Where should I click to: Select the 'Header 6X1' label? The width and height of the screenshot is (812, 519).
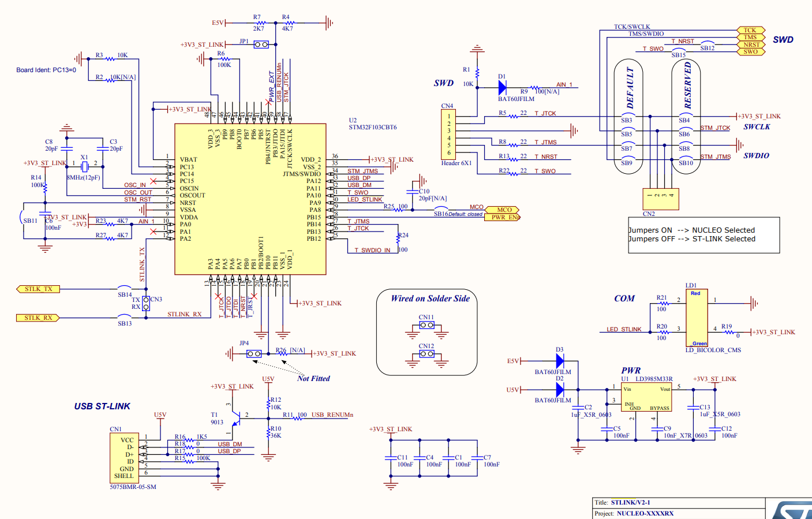tap(456, 163)
